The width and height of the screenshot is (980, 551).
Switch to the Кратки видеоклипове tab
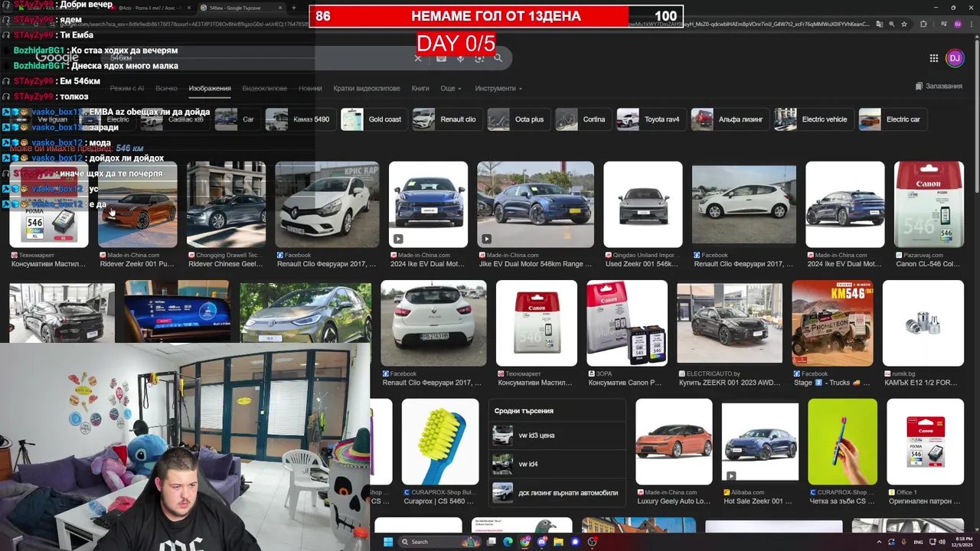click(x=367, y=88)
